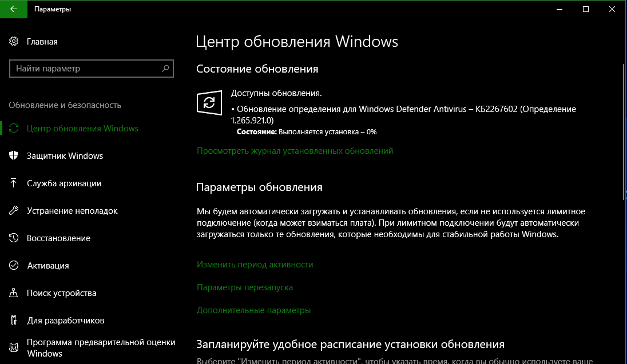627x364 pixels.
Task: Focus the Найти параметр search field
Action: pos(91,69)
